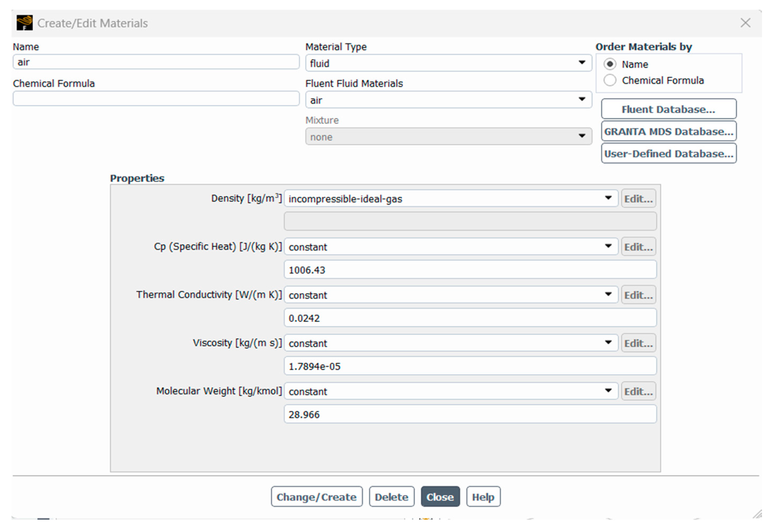Open the Viscosity method dropdown
The image size is (771, 532).
[451, 343]
